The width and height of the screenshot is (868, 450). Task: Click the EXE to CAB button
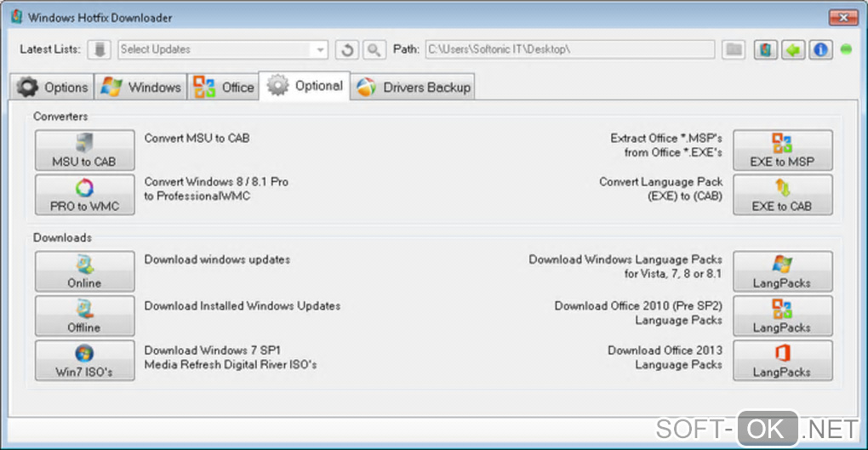(x=782, y=194)
